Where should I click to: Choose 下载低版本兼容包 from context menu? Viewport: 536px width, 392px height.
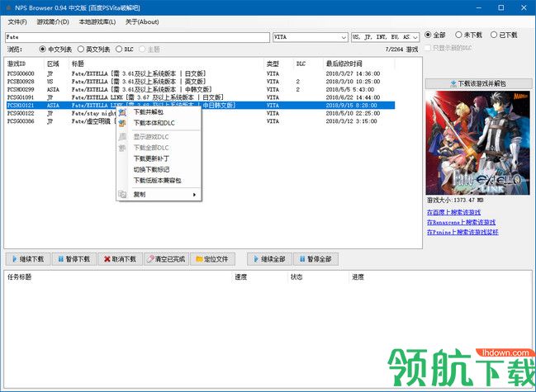point(159,180)
